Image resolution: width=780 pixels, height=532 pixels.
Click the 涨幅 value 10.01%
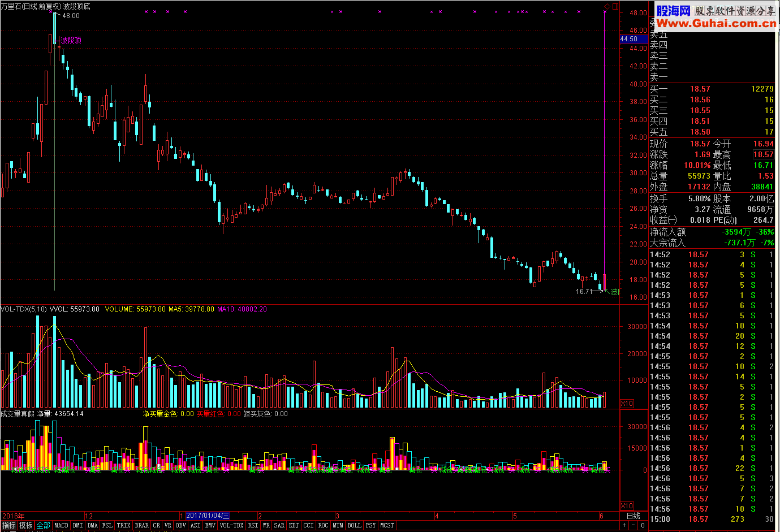click(x=697, y=165)
